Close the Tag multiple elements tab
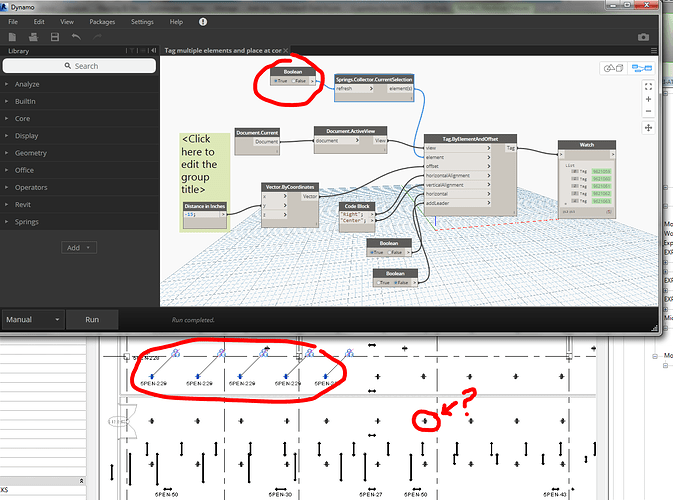The width and height of the screenshot is (673, 500). 286,51
